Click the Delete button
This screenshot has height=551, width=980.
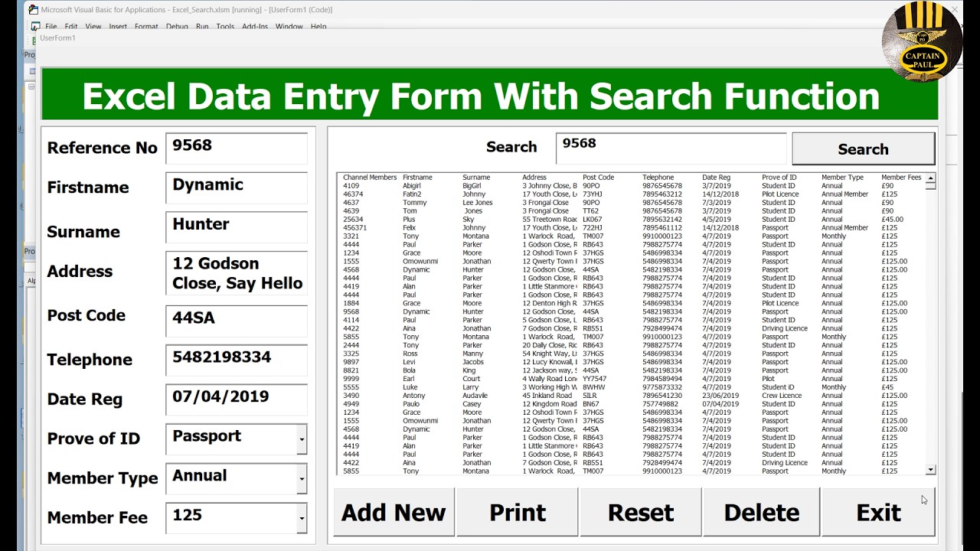coord(762,512)
